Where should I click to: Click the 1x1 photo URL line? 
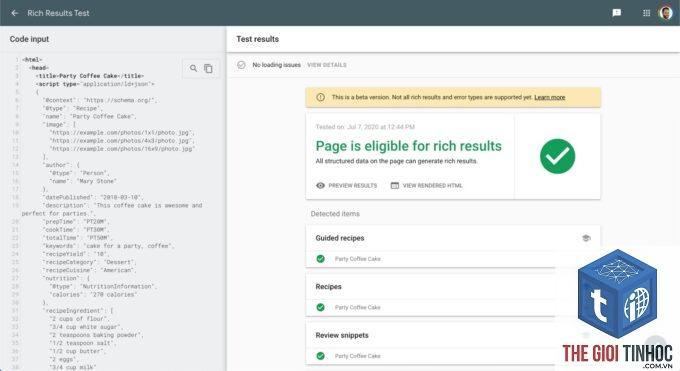(x=122, y=132)
